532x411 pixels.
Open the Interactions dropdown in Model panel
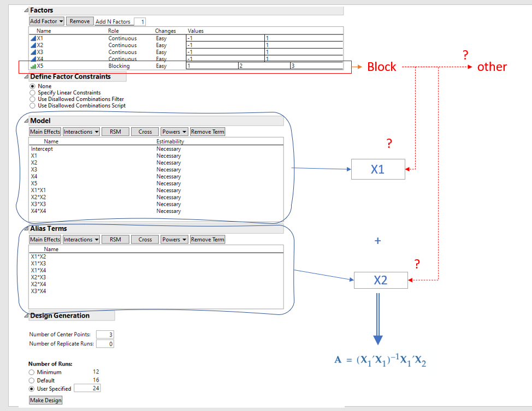pos(81,132)
